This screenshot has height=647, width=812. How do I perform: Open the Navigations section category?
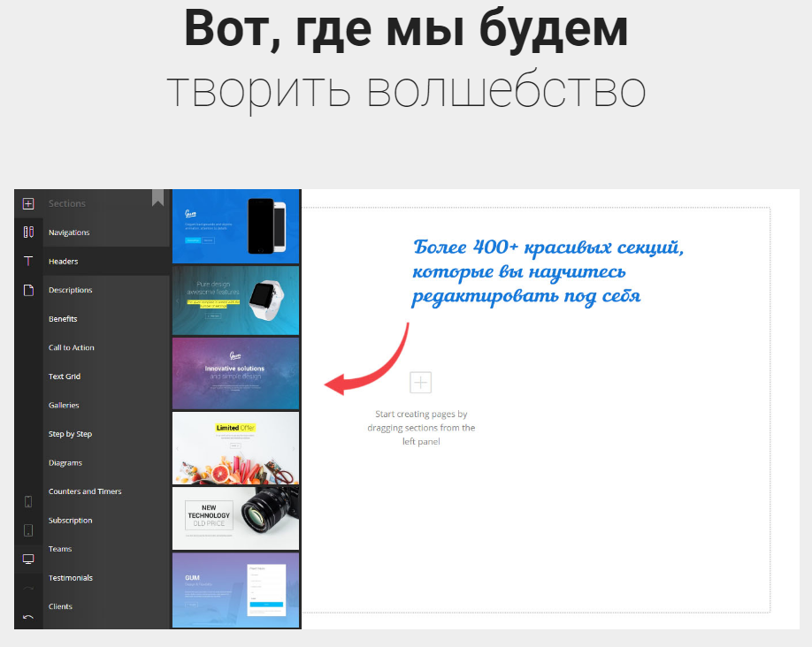(69, 232)
